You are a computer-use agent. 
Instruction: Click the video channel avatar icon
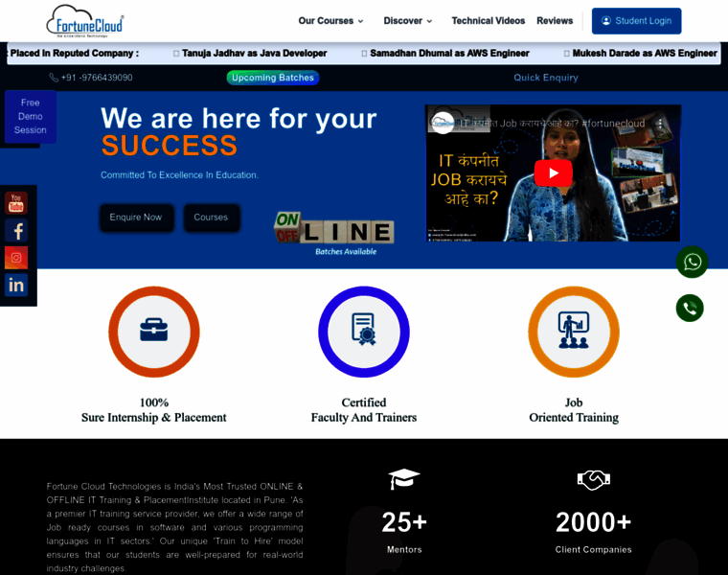click(443, 123)
